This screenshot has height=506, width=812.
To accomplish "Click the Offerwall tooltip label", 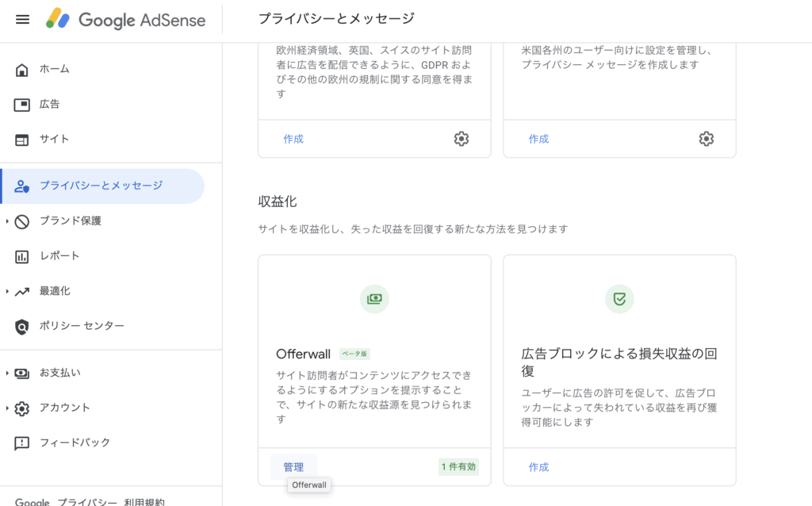I will click(309, 485).
